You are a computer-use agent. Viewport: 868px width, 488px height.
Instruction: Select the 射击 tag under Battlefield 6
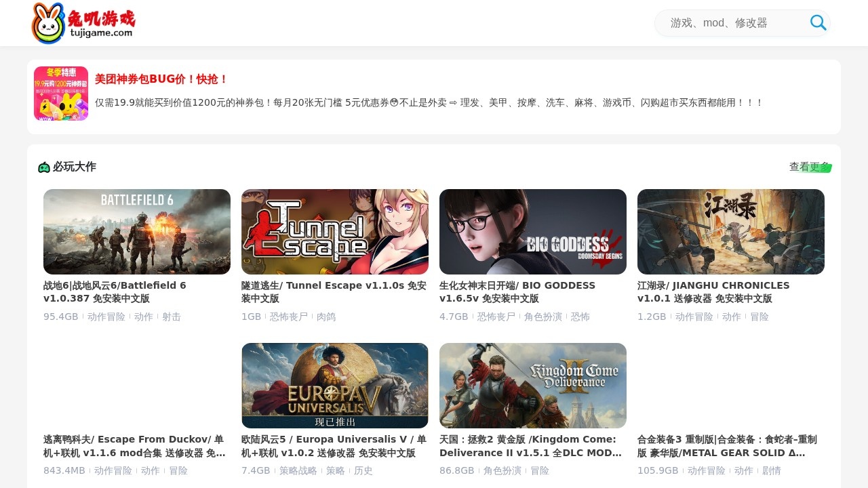pyautogui.click(x=172, y=317)
